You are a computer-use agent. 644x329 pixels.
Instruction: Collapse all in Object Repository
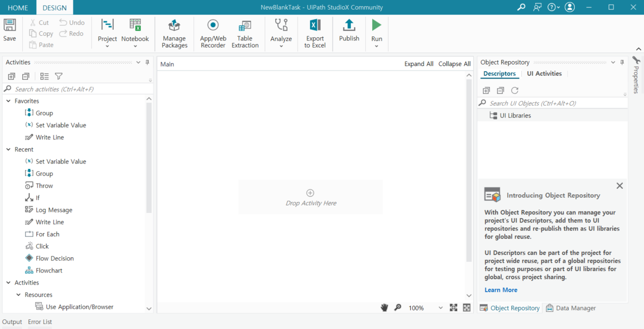(x=501, y=90)
